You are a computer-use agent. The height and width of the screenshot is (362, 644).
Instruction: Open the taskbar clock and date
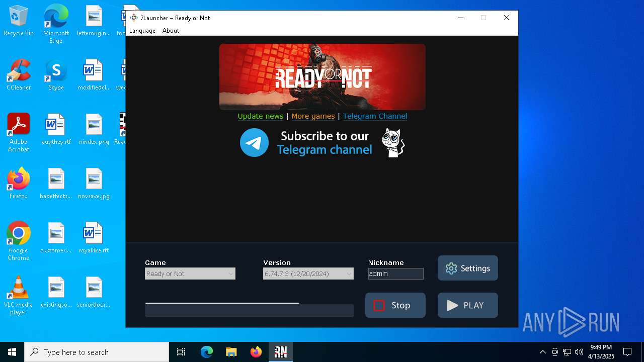click(x=602, y=352)
